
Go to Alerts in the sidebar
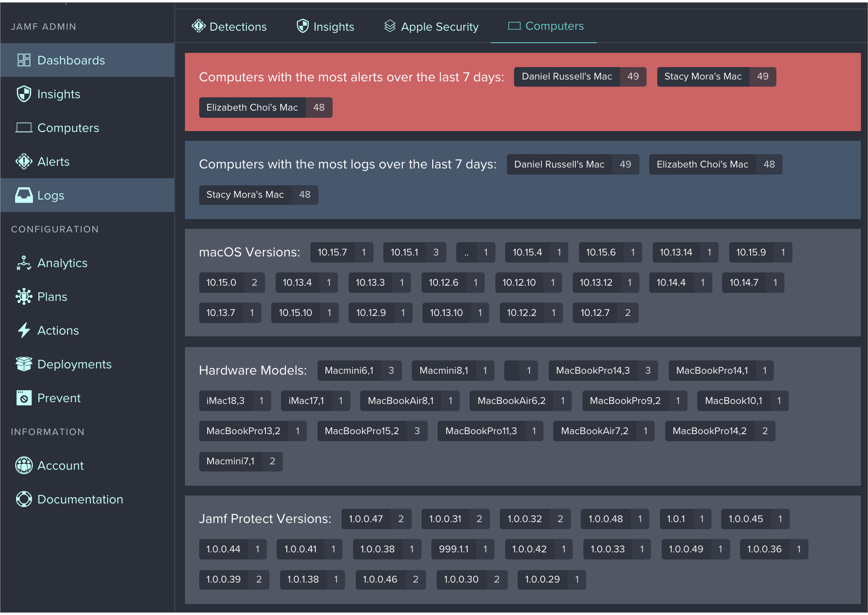click(x=88, y=161)
